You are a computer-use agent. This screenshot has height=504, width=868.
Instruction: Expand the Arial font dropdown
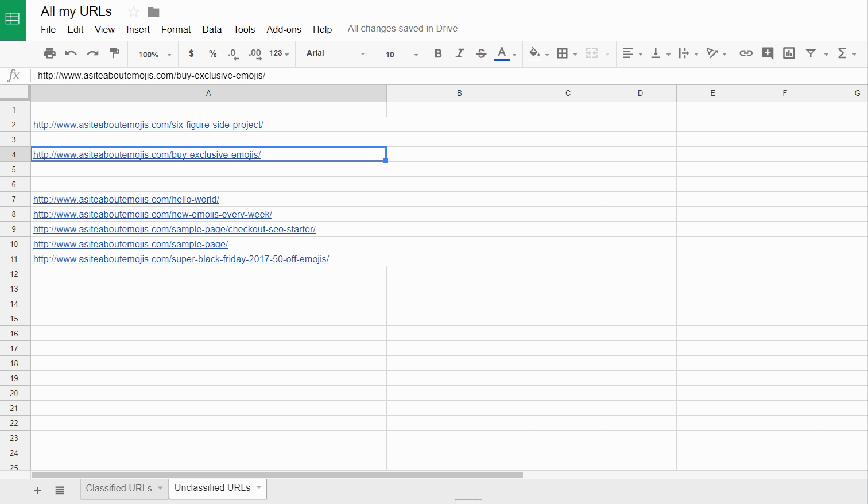335,53
